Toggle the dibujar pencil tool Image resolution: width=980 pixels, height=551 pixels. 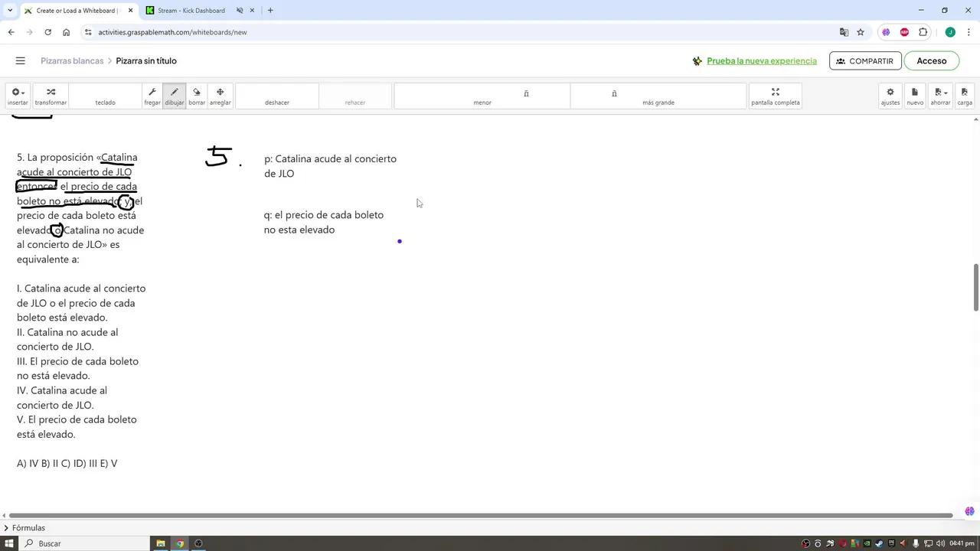(x=175, y=96)
